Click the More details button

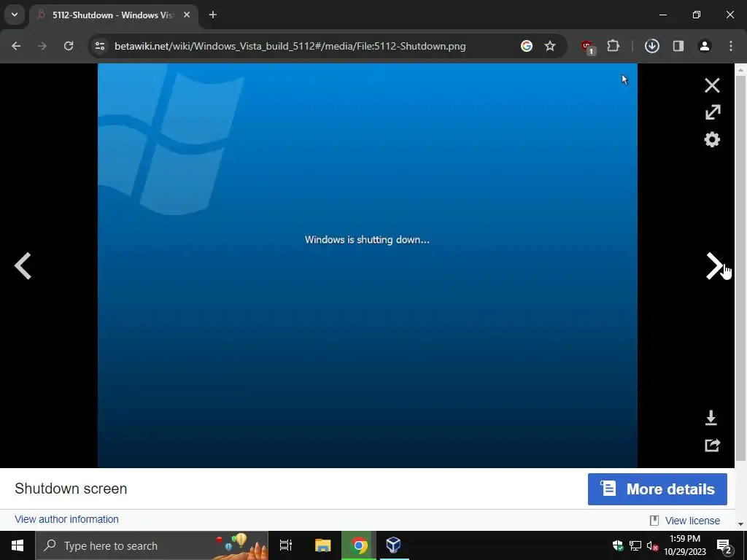tap(657, 489)
